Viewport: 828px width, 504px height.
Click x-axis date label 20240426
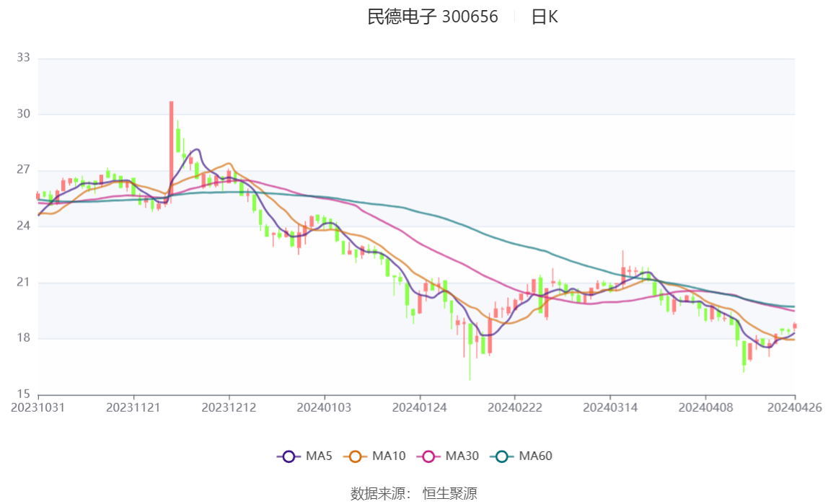click(x=794, y=407)
